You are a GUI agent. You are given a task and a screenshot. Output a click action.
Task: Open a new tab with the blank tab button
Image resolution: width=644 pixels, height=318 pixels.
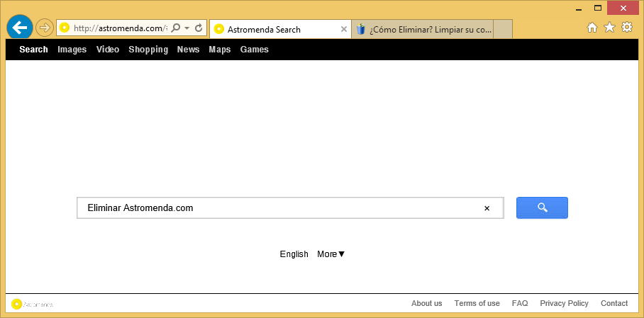(503, 29)
